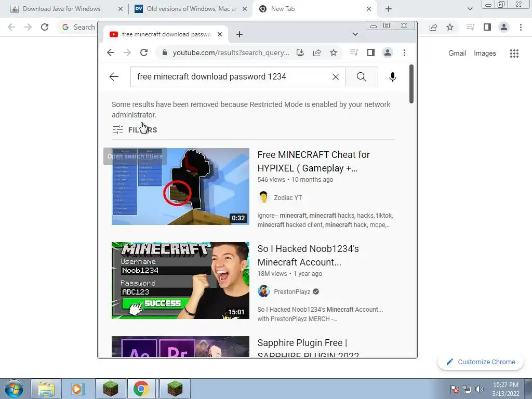The height and width of the screenshot is (399, 532).
Task: Open first Minecraft grass block taskbar icon
Action: (111, 389)
